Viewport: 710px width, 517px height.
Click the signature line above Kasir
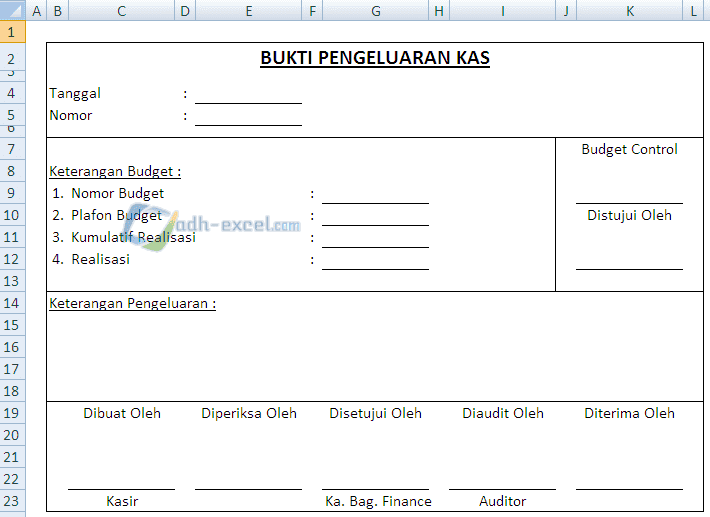coord(121,489)
